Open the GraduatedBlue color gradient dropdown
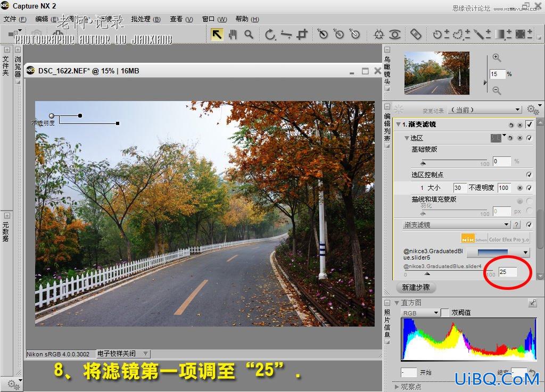Screen dimensions: 545x392 click(x=498, y=253)
